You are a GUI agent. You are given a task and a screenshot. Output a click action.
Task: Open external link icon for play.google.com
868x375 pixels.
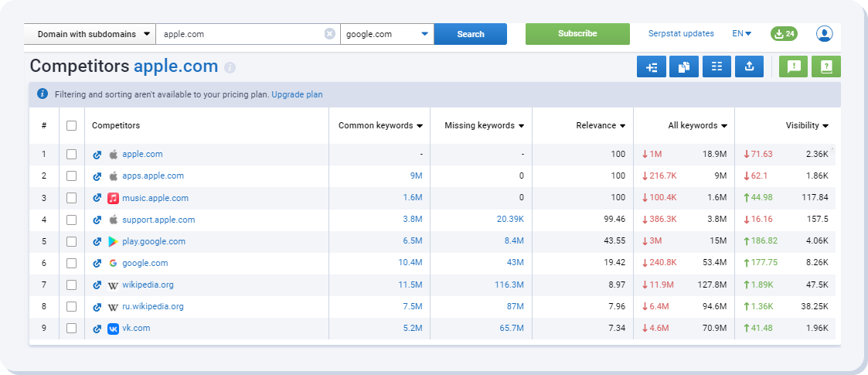97,241
